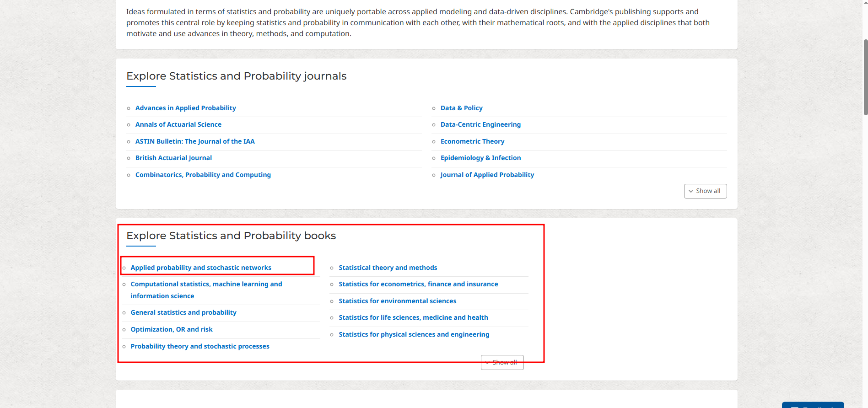Open Statistics for life sciences, medicine link

point(413,317)
